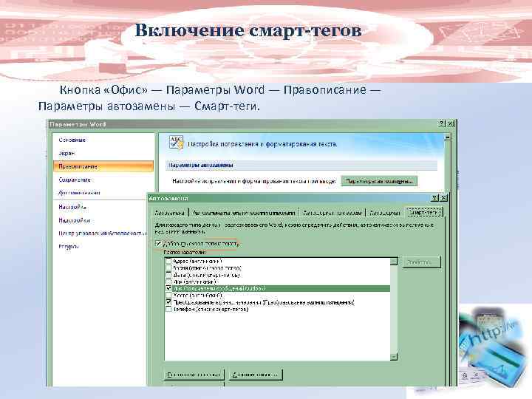Switch to the Автоформат tab
Viewport: 532px width, 399px height.
tap(385, 213)
